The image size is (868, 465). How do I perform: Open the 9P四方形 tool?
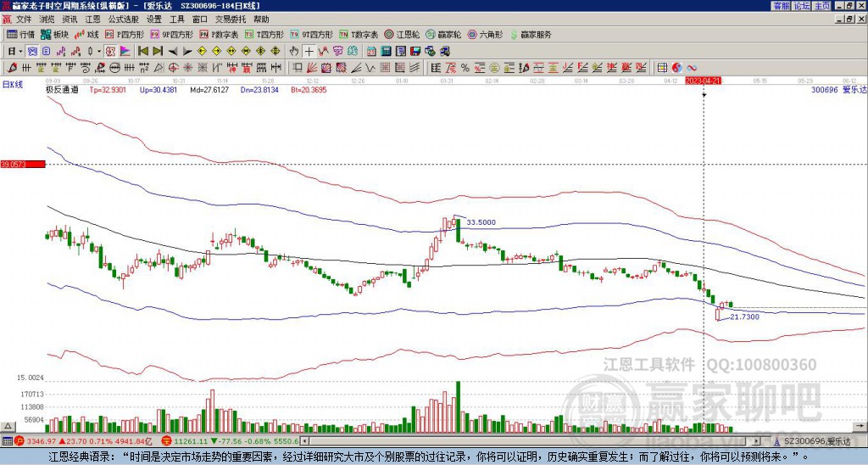point(171,34)
